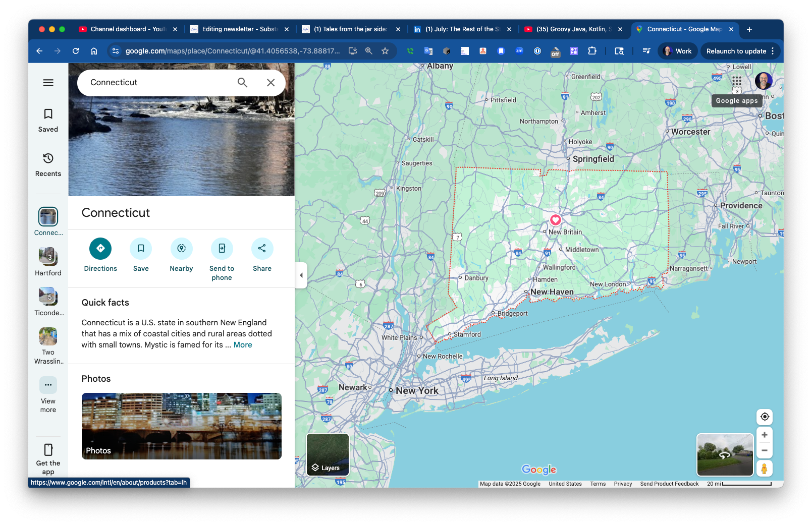
Task: Go forward in browser history
Action: click(x=58, y=51)
